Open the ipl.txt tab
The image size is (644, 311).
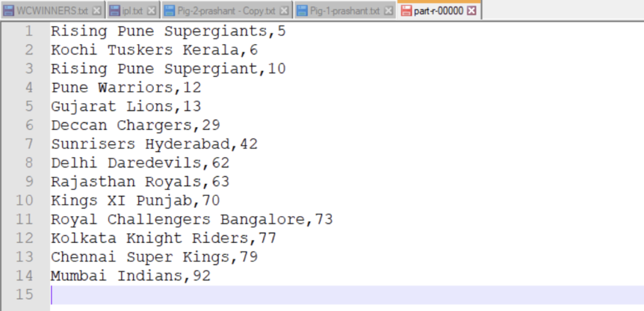[133, 11]
